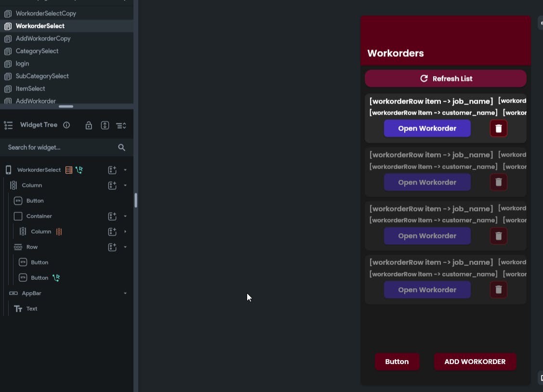Screen dimensions: 543x392
Task: Open the WorkorderSelectCopy page
Action: [46, 13]
